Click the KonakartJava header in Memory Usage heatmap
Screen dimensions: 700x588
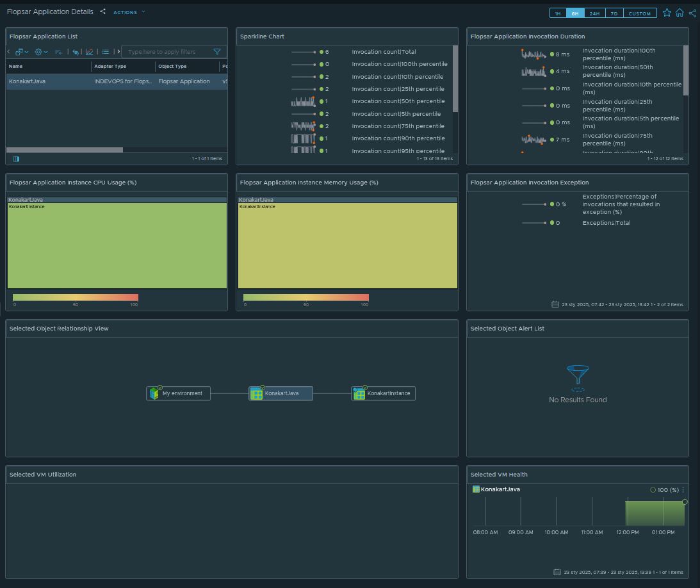point(347,200)
